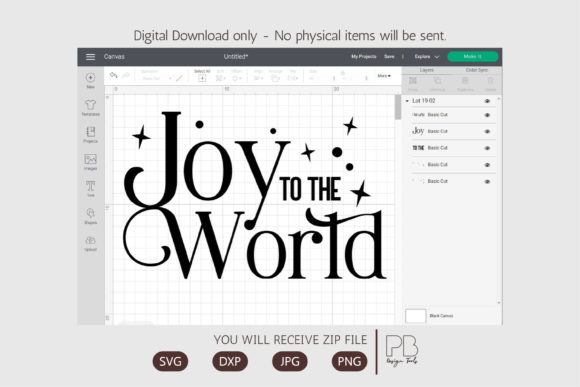Click the Redo arrow
The image size is (580, 387).
tap(126, 75)
